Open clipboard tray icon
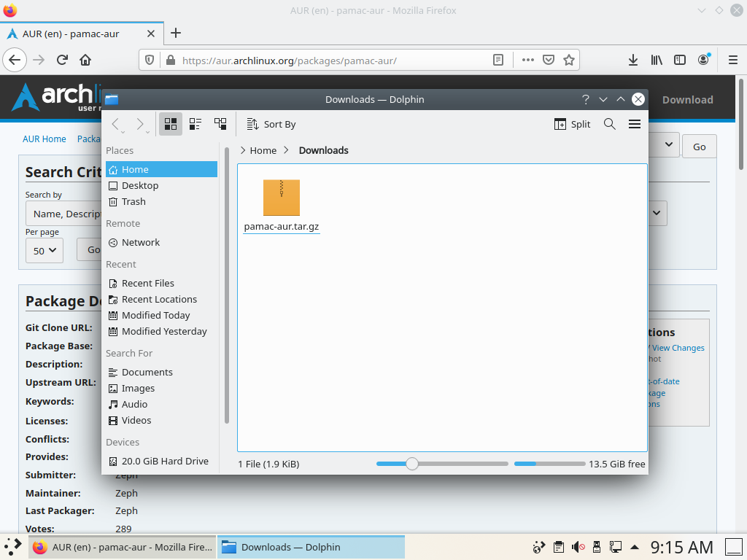This screenshot has height=560, width=747. point(559,547)
